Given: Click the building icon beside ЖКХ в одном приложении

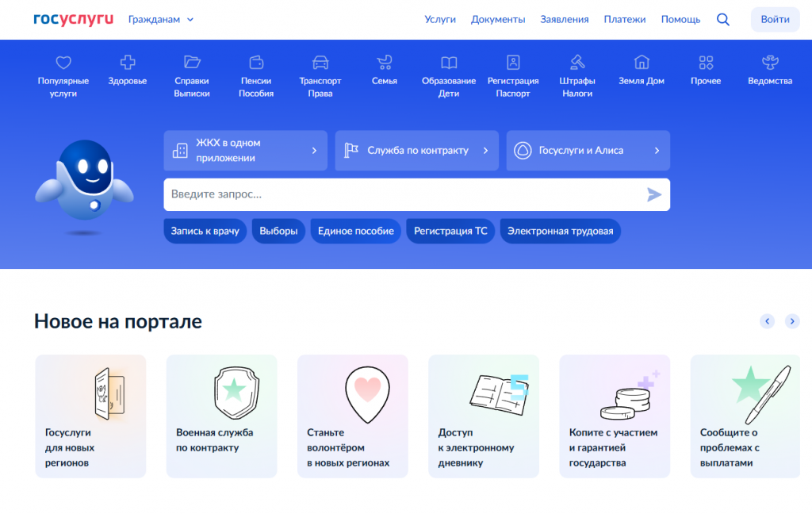Looking at the screenshot, I should click(x=180, y=151).
